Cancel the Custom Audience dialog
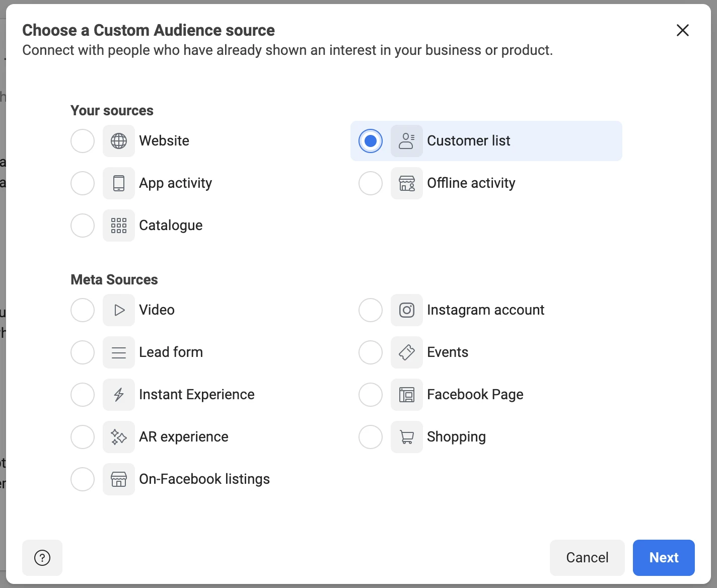Screen dimensions: 717x588 [x=587, y=558]
